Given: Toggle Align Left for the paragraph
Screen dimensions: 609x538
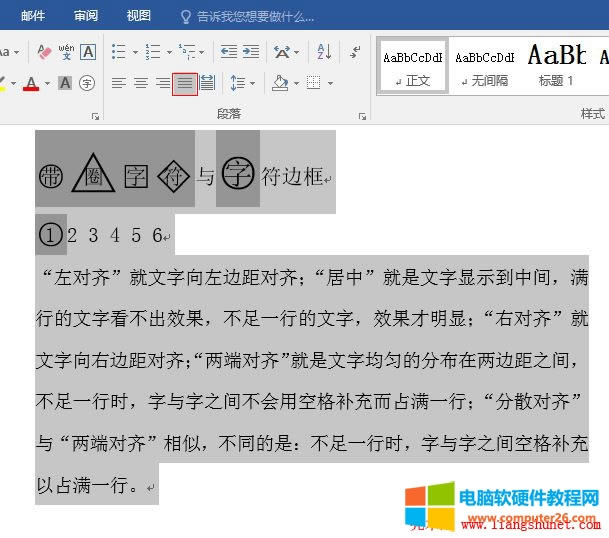Looking at the screenshot, I should 119,83.
